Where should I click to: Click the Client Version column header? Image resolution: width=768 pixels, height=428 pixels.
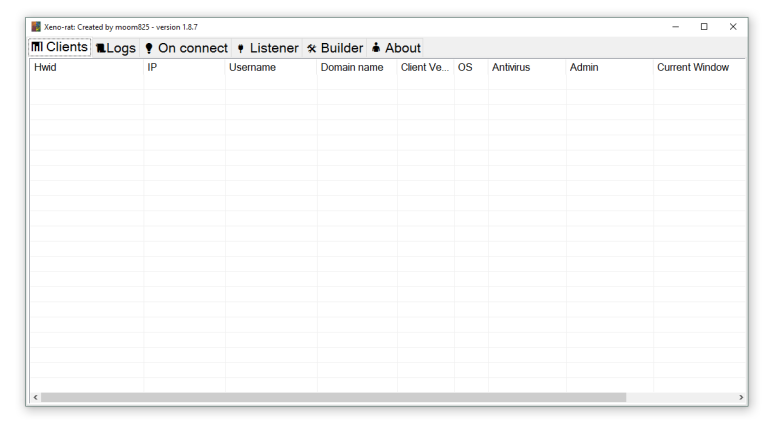(x=425, y=67)
